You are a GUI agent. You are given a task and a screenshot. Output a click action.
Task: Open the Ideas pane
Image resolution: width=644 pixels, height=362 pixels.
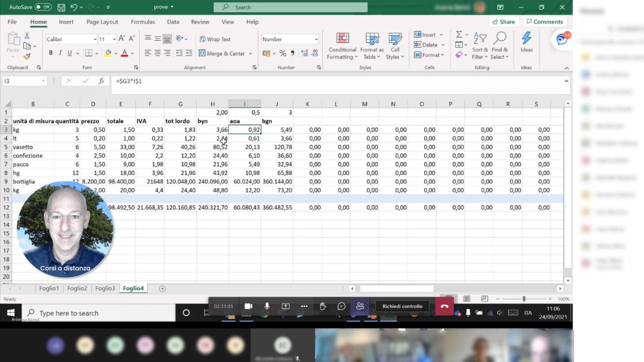[x=526, y=42]
